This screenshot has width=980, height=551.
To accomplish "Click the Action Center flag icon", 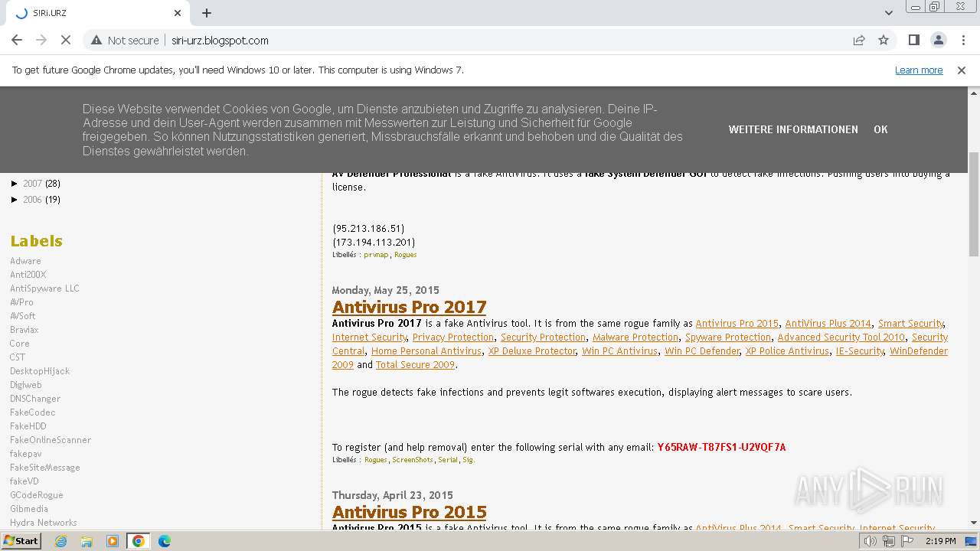I will click(x=906, y=541).
